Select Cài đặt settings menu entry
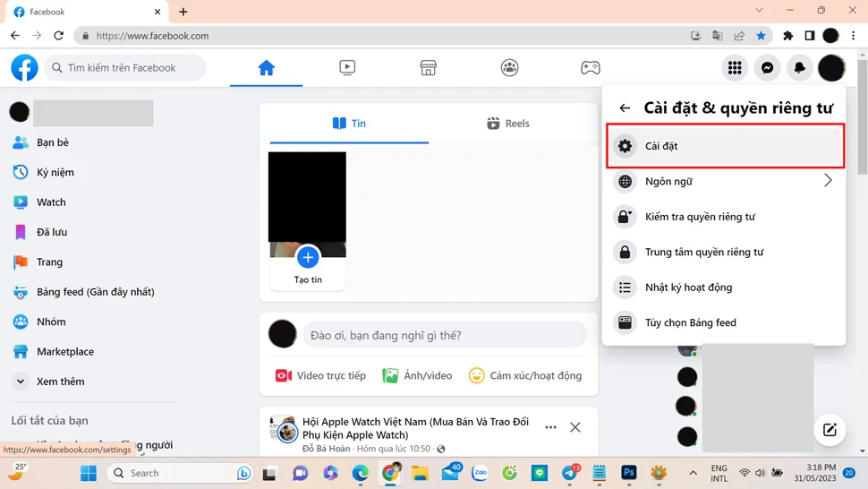This screenshot has height=489, width=868. pyautogui.click(x=725, y=146)
